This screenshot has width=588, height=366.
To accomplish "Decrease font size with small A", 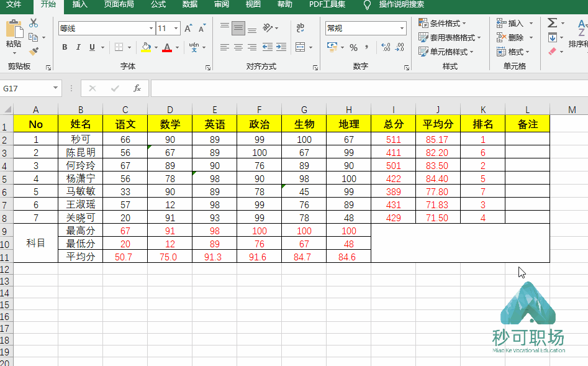I will [202, 28].
